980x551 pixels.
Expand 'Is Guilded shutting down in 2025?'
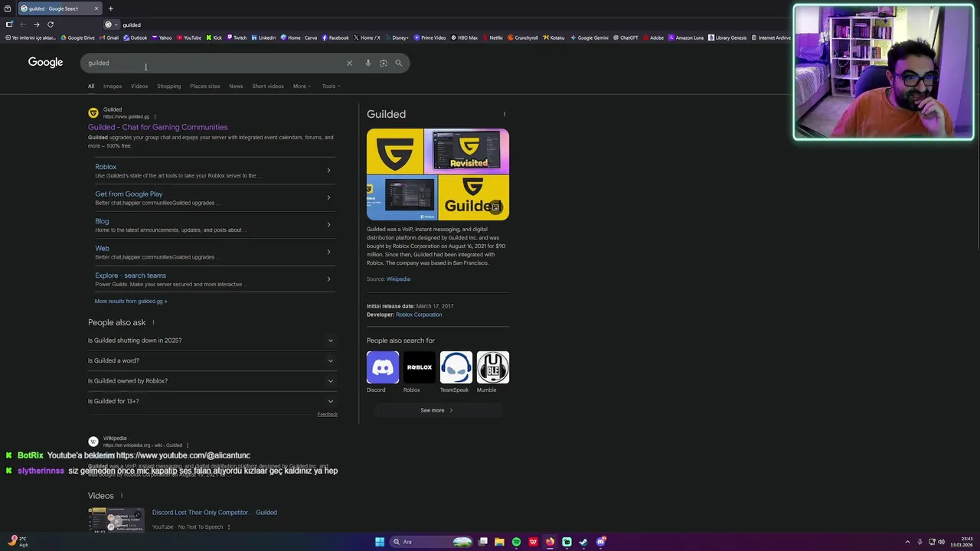tap(213, 341)
